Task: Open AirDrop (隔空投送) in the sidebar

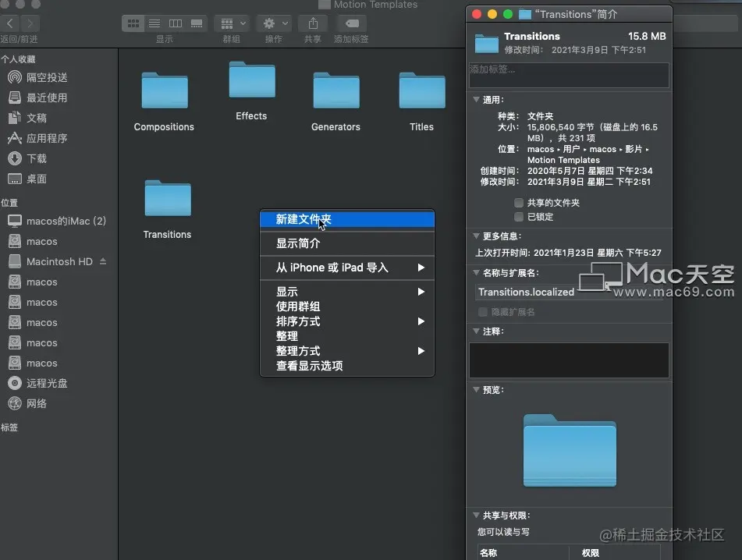Action: tap(38, 77)
